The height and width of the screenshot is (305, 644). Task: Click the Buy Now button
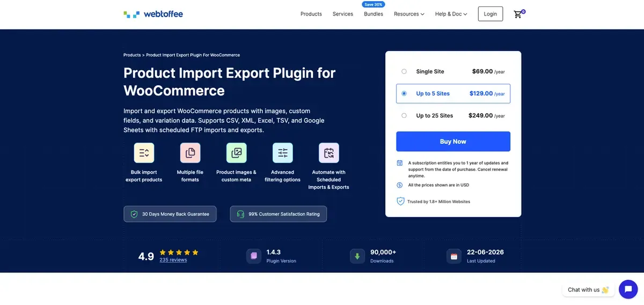(x=453, y=142)
